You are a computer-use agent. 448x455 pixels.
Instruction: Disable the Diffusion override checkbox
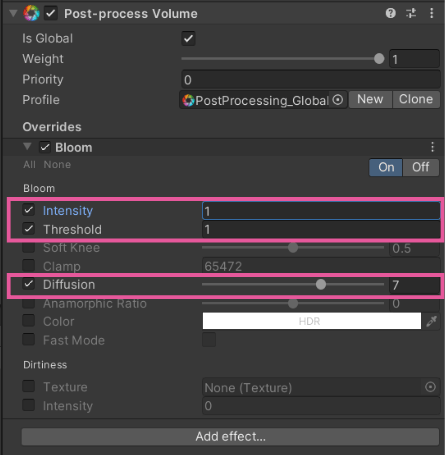(29, 284)
